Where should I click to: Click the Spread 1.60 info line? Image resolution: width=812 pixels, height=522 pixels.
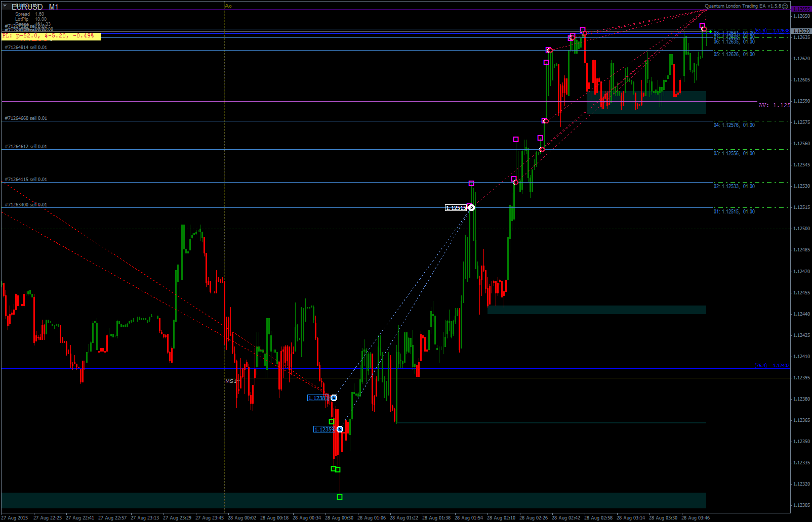[29, 14]
